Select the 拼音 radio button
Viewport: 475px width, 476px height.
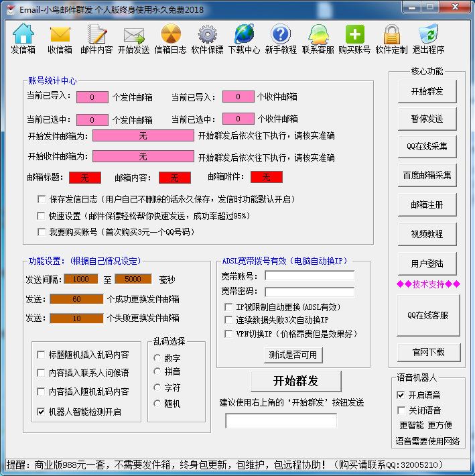[157, 371]
